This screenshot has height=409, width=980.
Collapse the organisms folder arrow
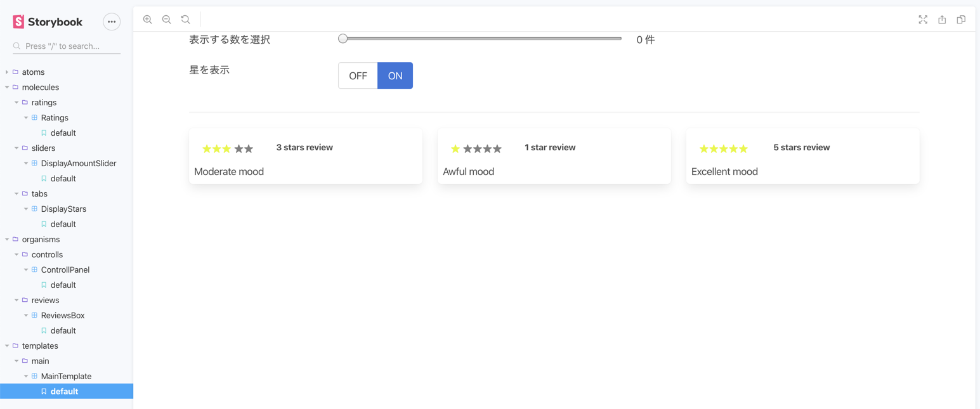7,240
